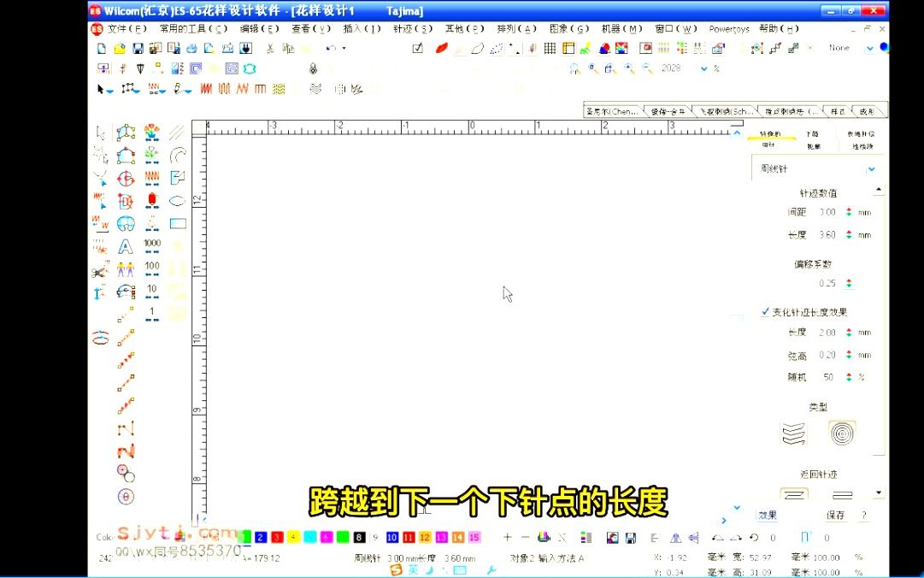The width and height of the screenshot is (924, 578).
Task: Open the 周线针 stitch dropdown
Action: [872, 168]
